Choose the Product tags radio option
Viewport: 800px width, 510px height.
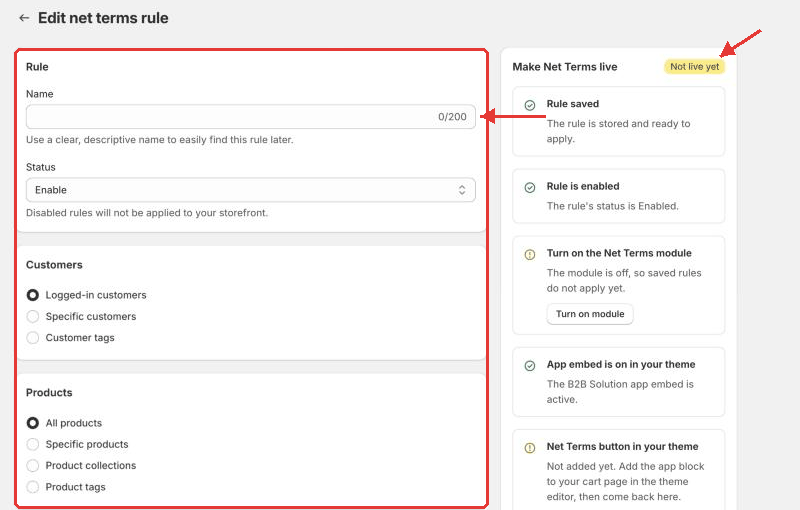pyautogui.click(x=33, y=487)
